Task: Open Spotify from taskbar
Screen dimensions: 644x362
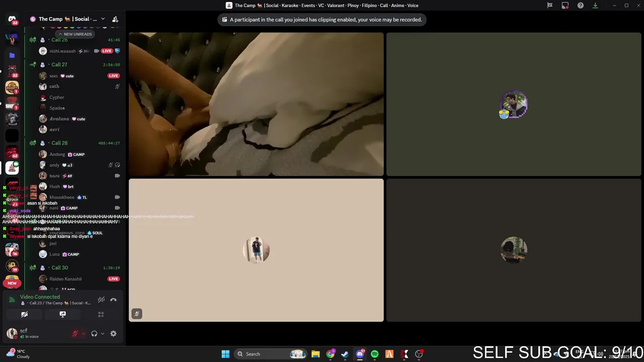Action: (374, 354)
